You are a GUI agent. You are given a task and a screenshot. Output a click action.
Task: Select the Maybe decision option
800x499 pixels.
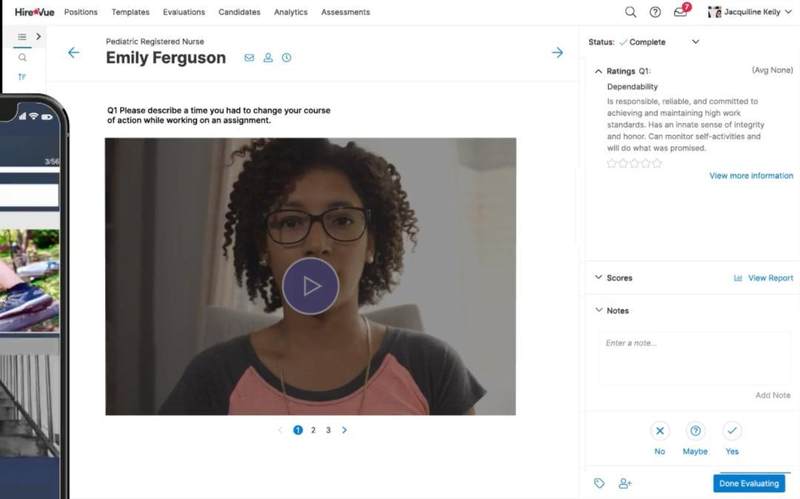(x=696, y=431)
